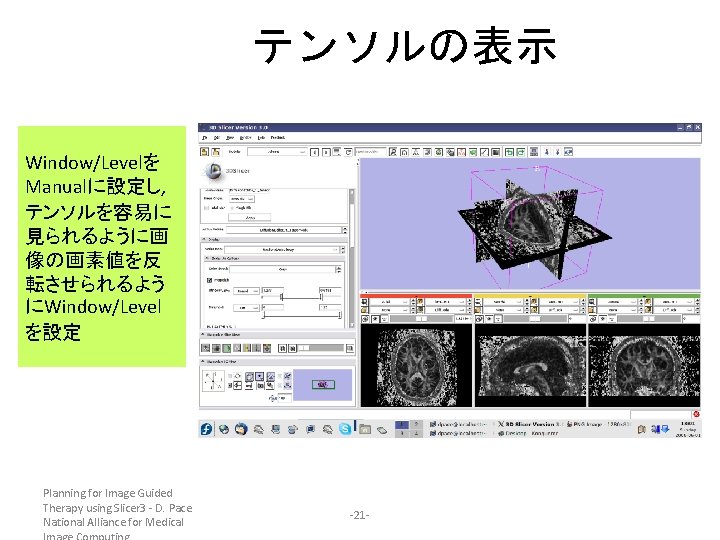Open the file manager folder in taskbar
This screenshot has width=720, height=540.
(x=365, y=429)
